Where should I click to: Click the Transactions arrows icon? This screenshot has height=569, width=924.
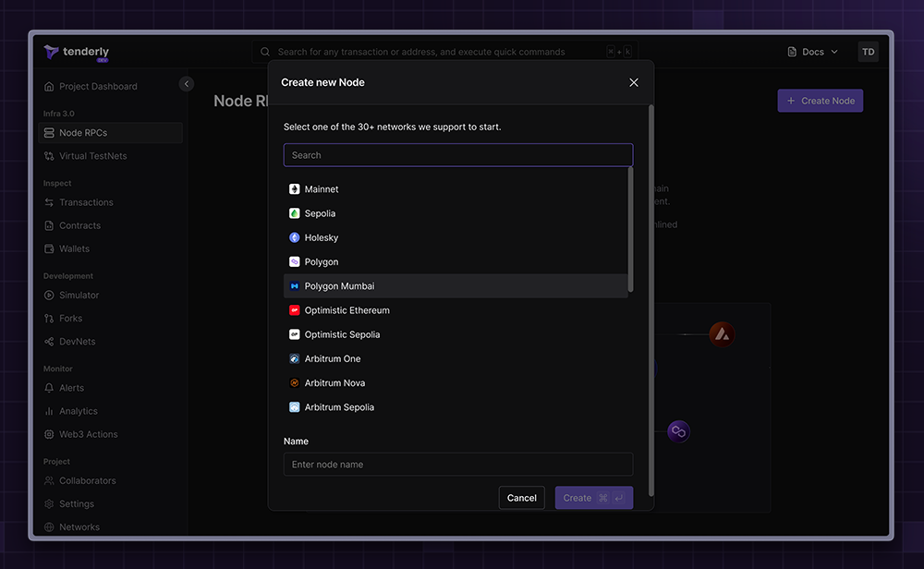coord(49,202)
